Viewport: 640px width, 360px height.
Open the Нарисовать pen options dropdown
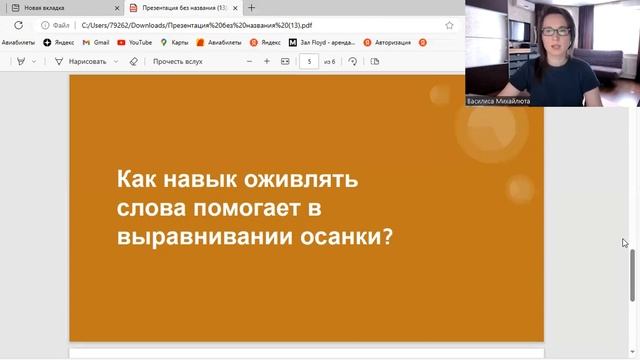(116, 61)
